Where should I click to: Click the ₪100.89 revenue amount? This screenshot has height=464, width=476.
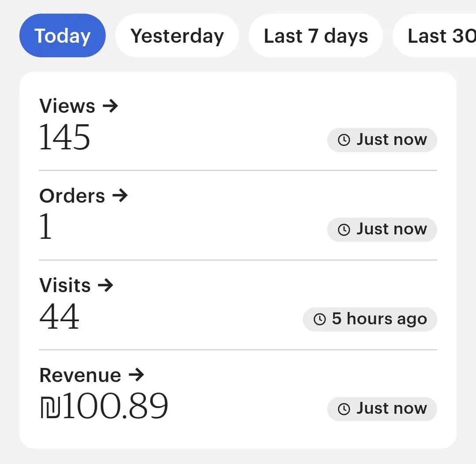point(104,406)
